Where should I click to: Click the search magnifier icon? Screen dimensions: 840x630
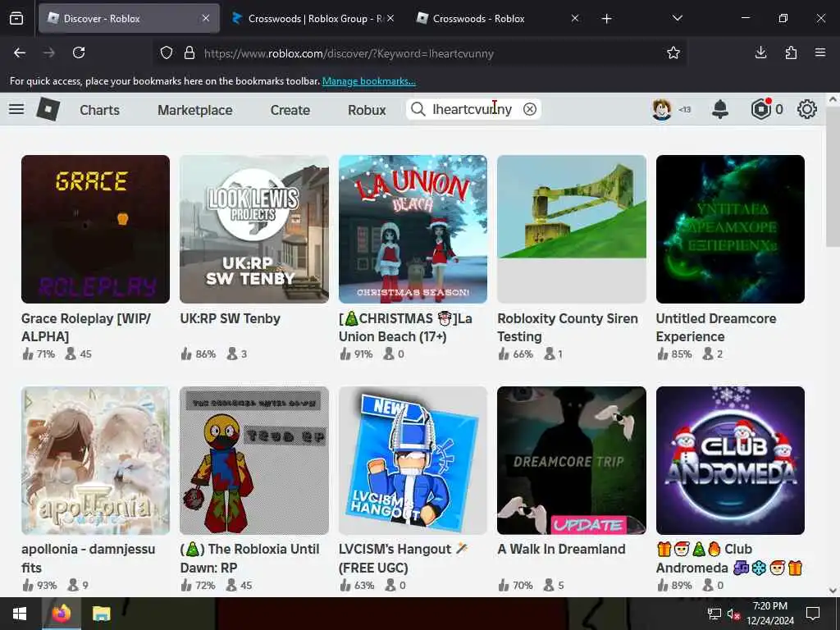pyautogui.click(x=418, y=109)
